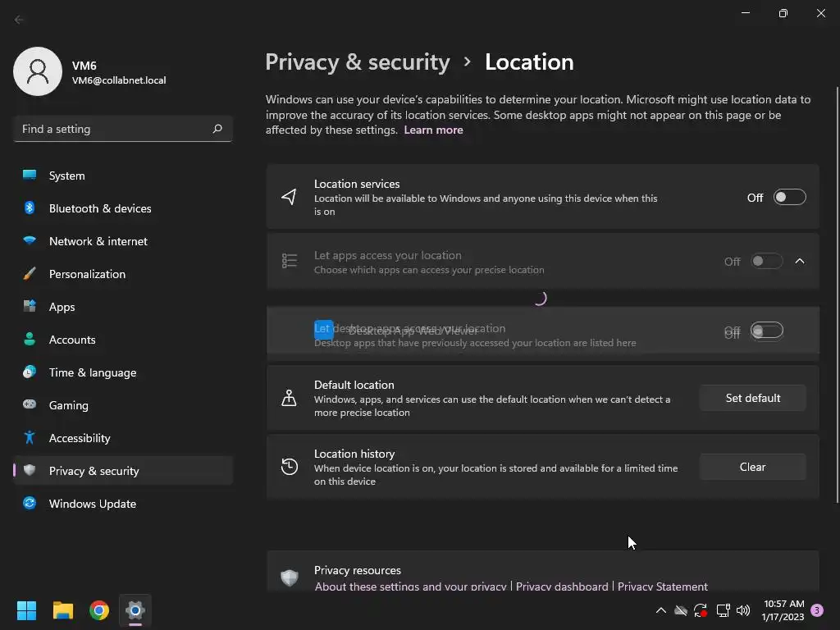Viewport: 840px width, 630px height.
Task: Toggle the desktop apps location access switch
Action: [766, 331]
